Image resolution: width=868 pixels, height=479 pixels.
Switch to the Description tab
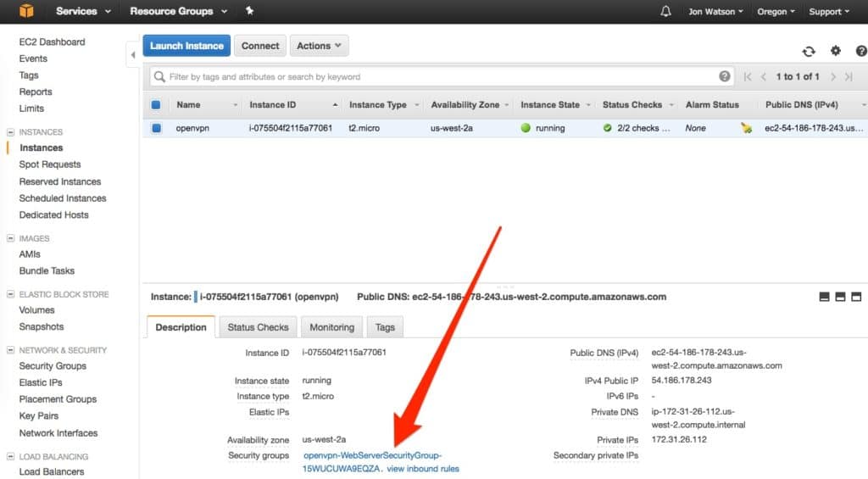coord(181,327)
